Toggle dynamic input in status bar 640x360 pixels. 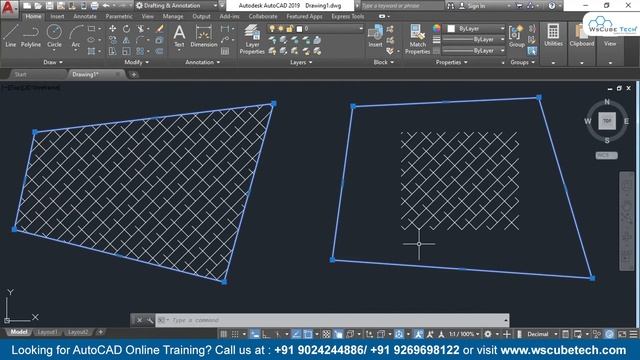(x=255, y=334)
